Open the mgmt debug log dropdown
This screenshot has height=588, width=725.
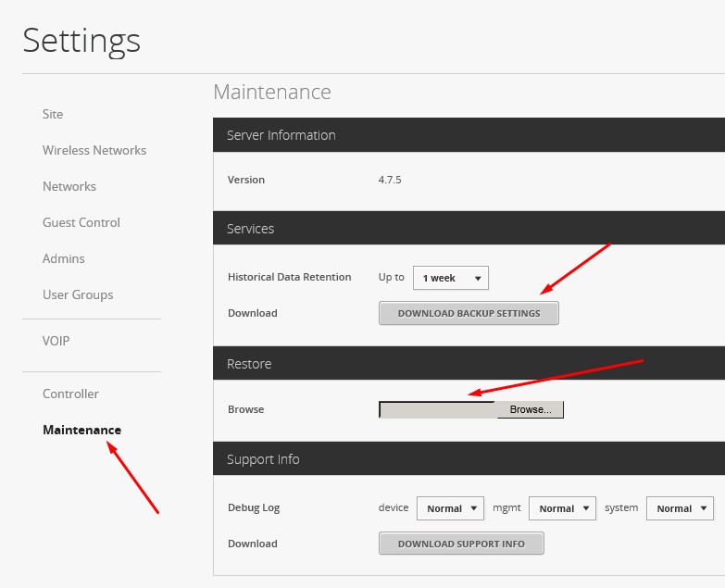coord(562,508)
